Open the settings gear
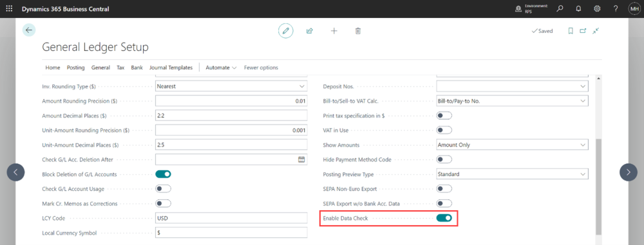The image size is (644, 245). [597, 8]
